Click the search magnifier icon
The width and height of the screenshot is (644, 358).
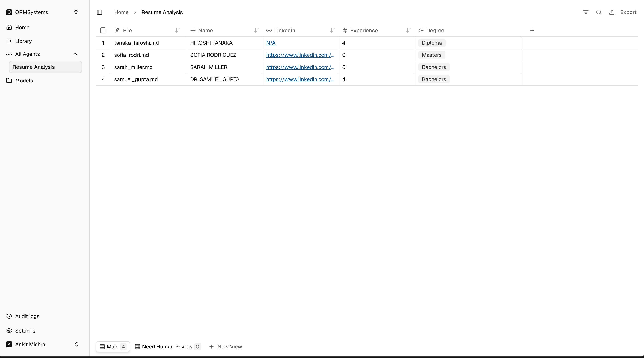click(599, 12)
